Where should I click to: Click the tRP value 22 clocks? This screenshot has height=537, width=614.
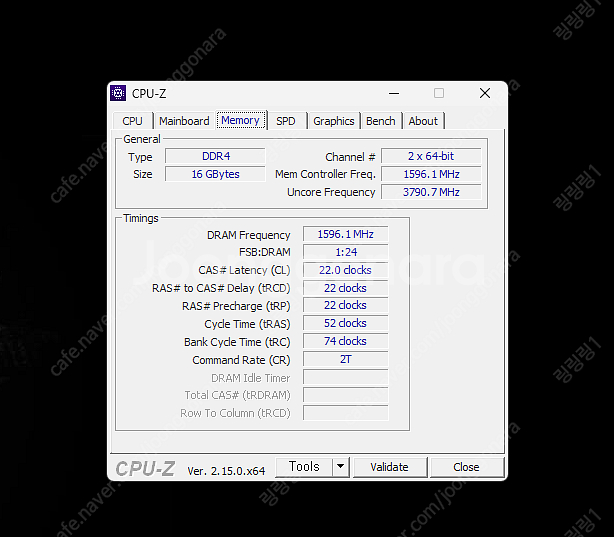[x=345, y=305]
